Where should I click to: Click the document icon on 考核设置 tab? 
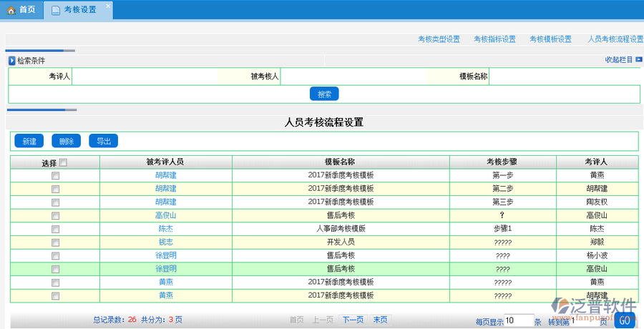57,10
